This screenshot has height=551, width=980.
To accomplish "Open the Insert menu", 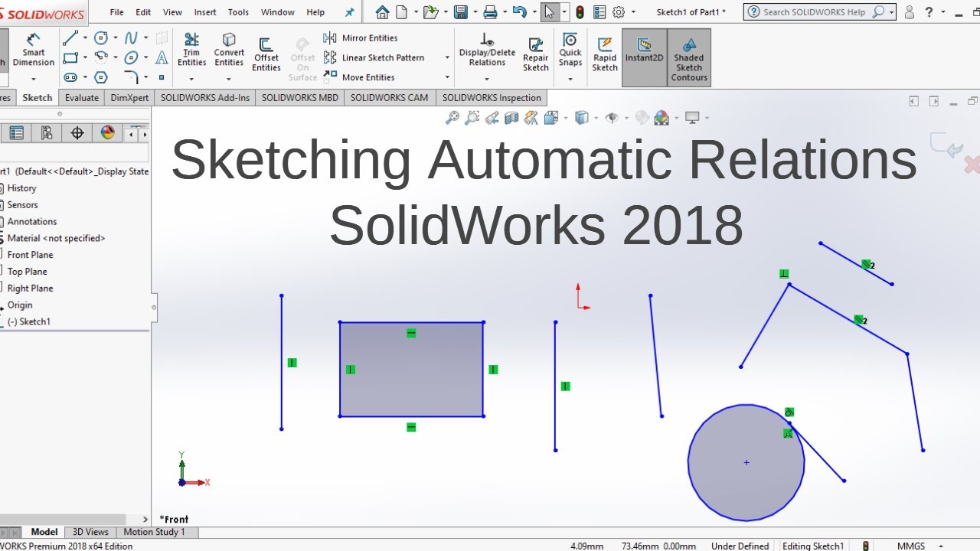I will 205,12.
